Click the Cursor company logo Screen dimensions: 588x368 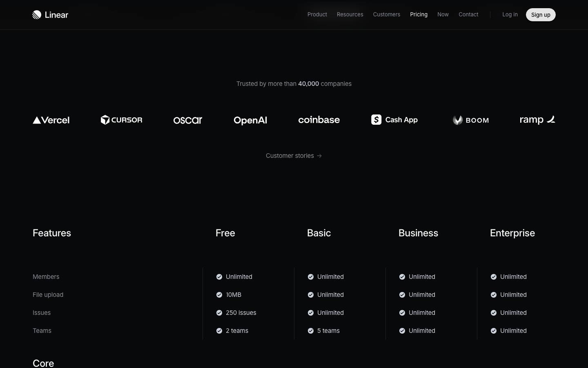click(x=121, y=120)
